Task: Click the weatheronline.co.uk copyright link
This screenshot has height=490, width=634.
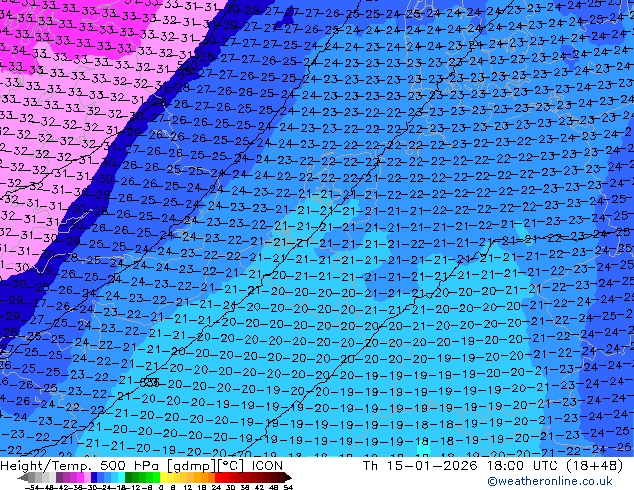Action: point(550,481)
